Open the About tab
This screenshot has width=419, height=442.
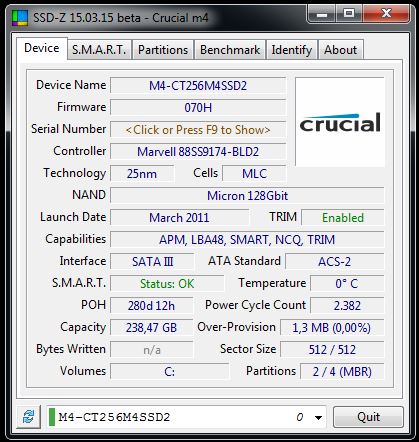tap(341, 50)
